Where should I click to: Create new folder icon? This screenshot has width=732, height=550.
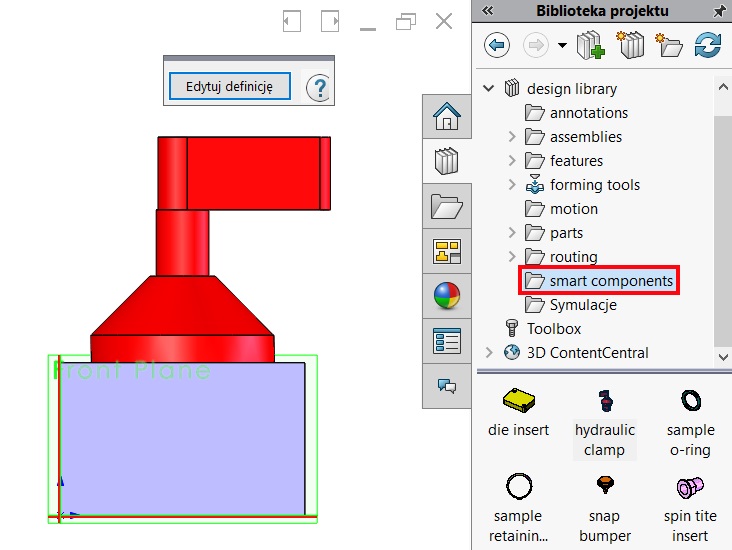click(x=669, y=45)
